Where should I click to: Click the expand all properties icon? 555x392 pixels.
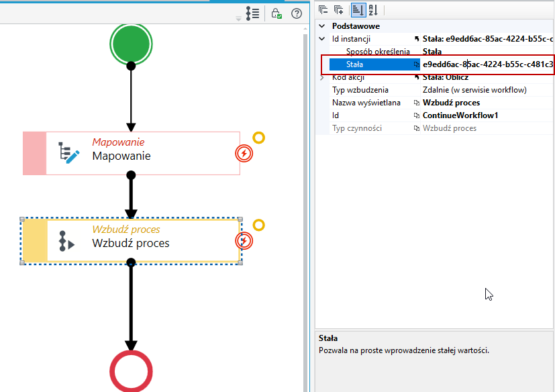point(339,10)
